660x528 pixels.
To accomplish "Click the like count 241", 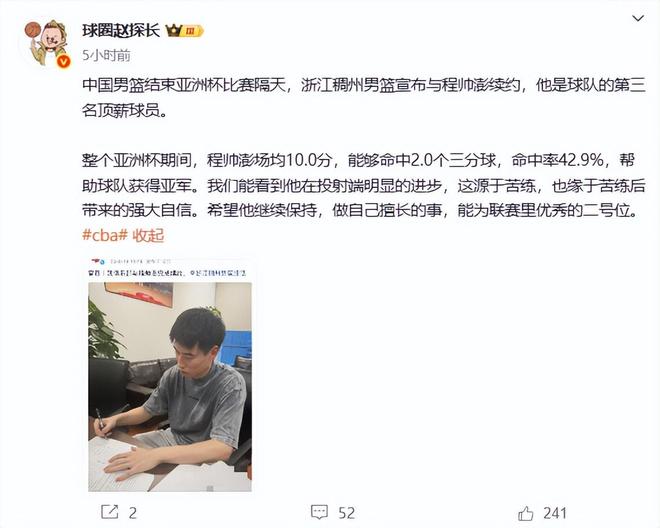I will [x=555, y=513].
